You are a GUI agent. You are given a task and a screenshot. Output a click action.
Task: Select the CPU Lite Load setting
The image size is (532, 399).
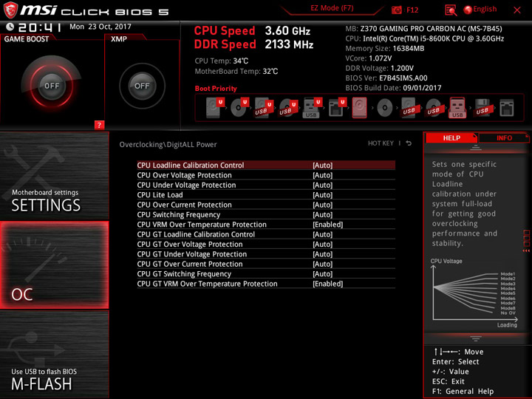[x=266, y=195]
